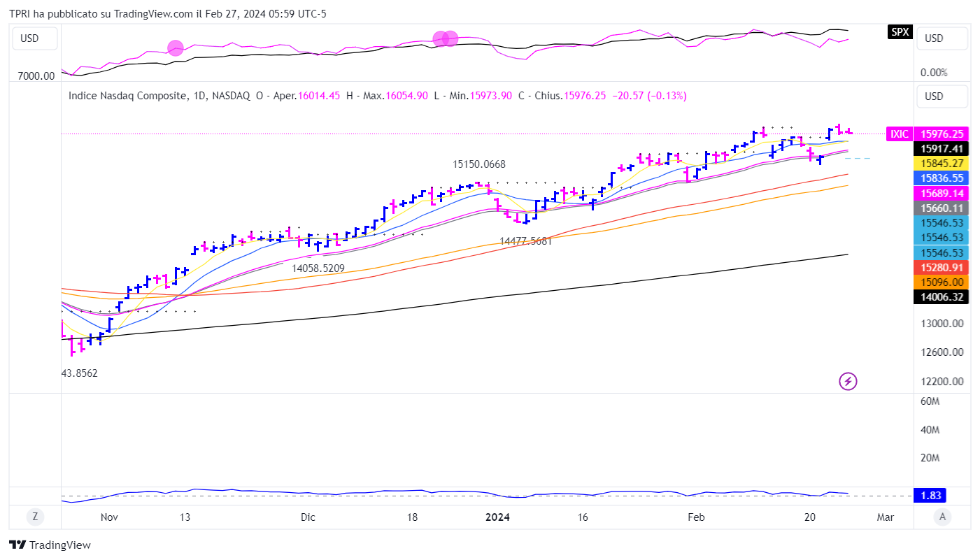Image resolution: width=980 pixels, height=560 pixels.
Task: Click the magenta 15976.25 last price tag
Action: pyautogui.click(x=942, y=134)
